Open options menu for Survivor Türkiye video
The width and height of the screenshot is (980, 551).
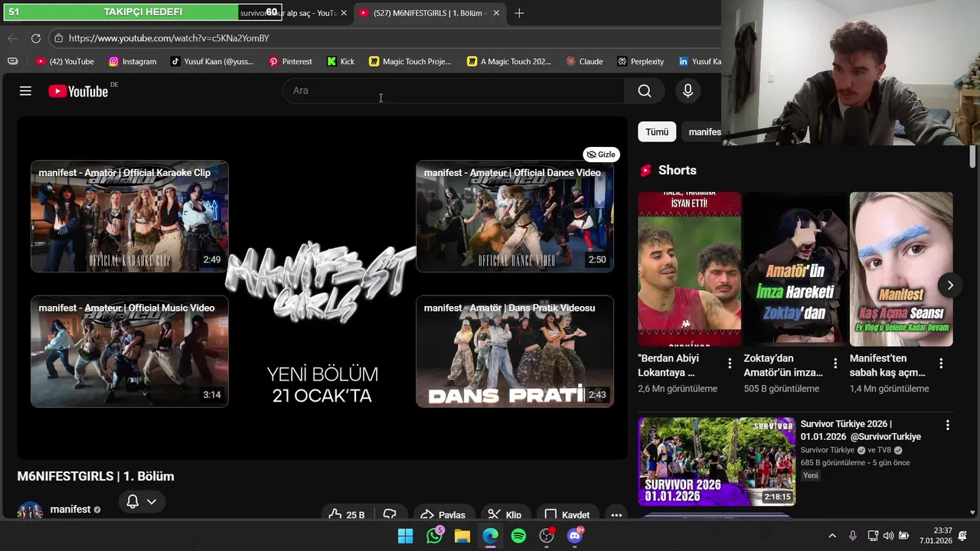947,425
